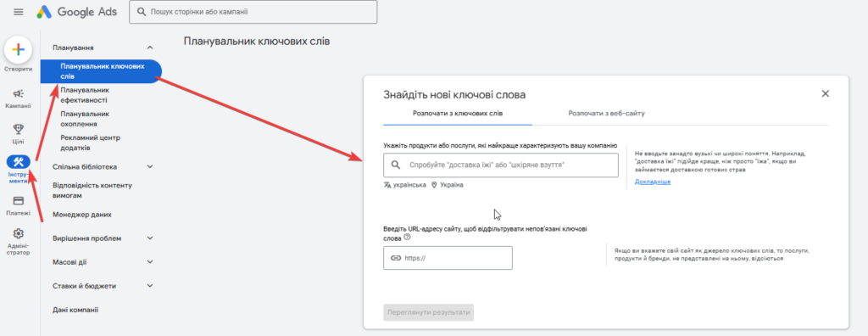The image size is (868, 336).
Task: Open Адміністратор gear icon
Action: click(19, 233)
